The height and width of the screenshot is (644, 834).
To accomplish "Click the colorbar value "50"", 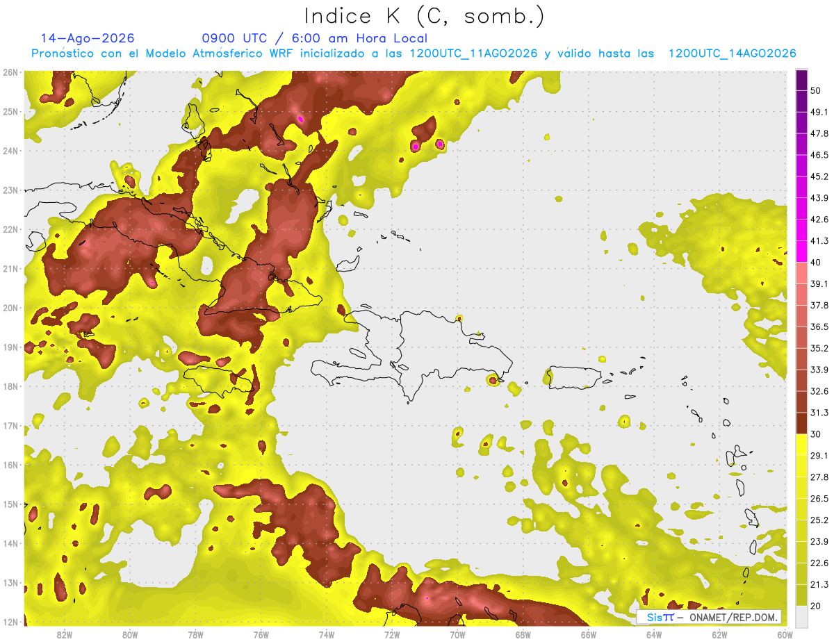I will pos(817,90).
